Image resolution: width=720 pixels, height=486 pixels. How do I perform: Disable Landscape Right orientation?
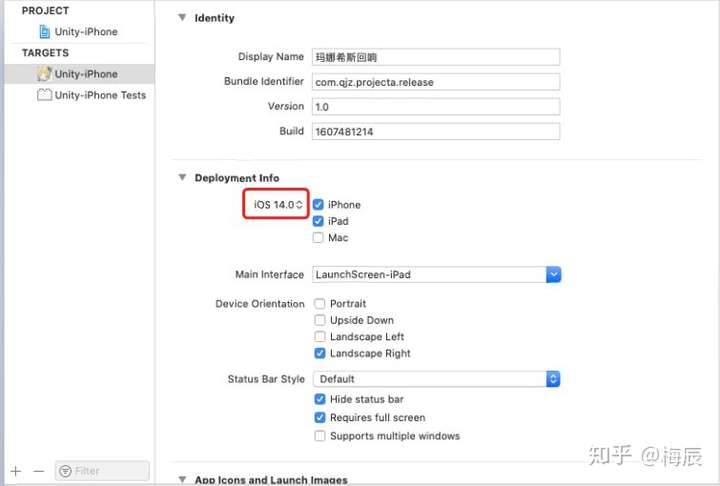pos(320,353)
